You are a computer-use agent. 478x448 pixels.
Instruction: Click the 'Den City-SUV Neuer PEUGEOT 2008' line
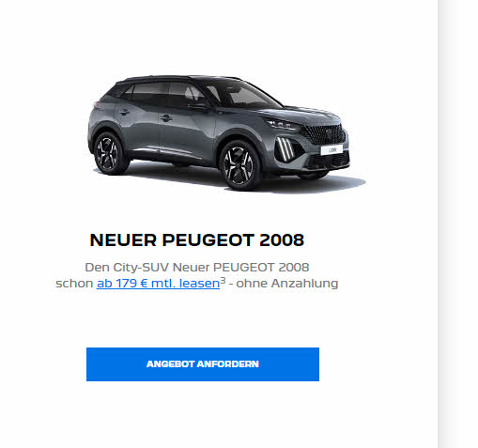(x=197, y=268)
